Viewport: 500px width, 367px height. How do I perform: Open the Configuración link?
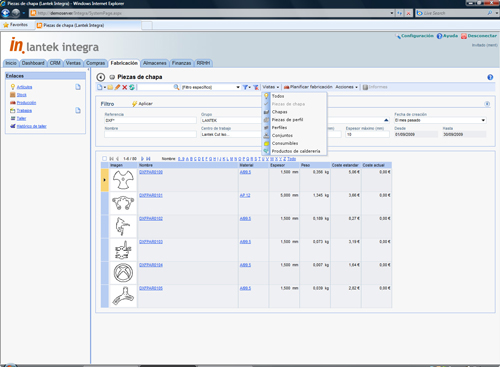[x=417, y=36]
